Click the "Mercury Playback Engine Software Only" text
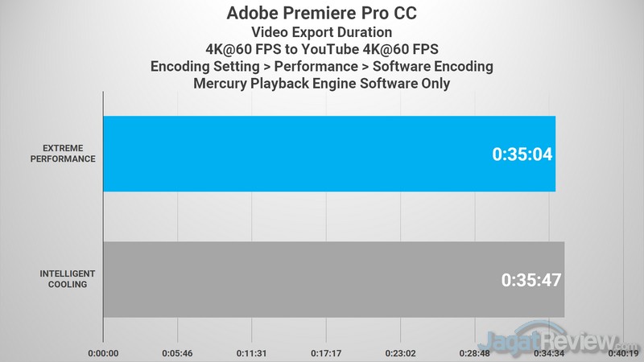 (x=322, y=84)
